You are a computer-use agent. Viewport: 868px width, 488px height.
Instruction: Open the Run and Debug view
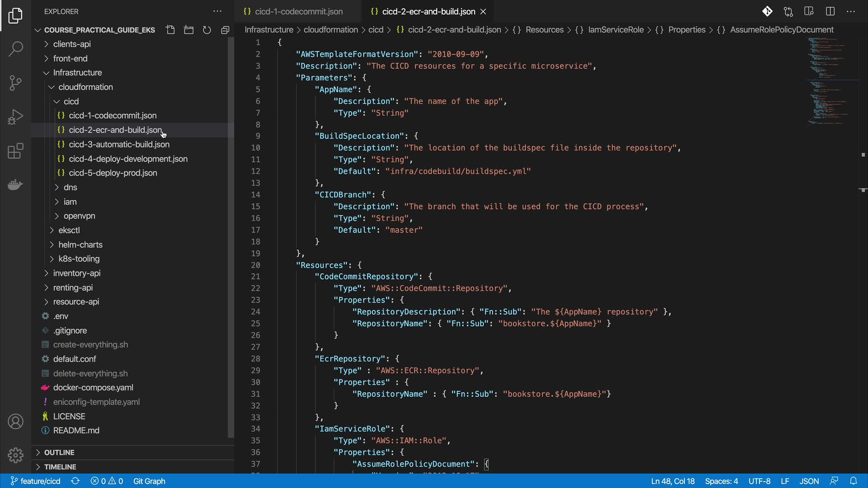coord(15,117)
